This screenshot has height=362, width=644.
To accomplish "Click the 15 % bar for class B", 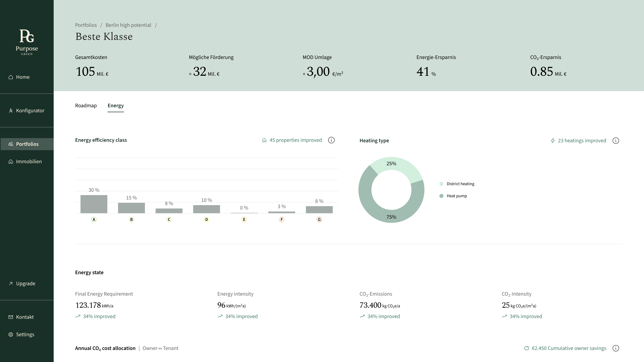I will [131, 208].
